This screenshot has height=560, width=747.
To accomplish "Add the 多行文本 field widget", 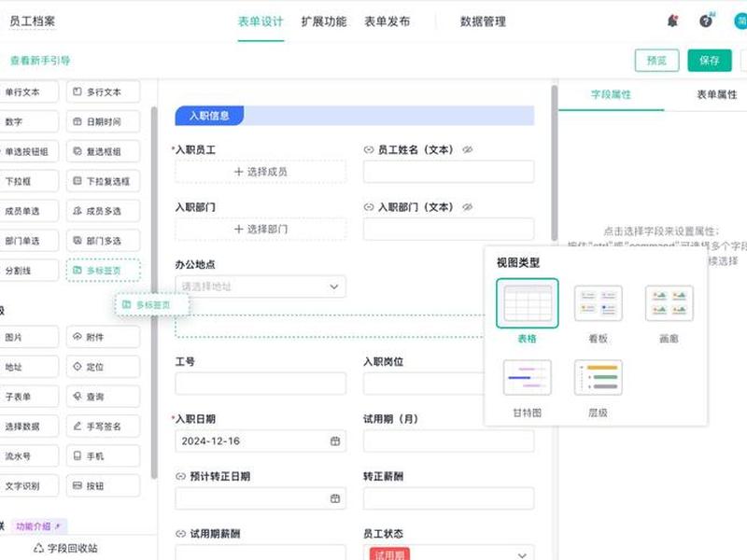I will (x=104, y=91).
